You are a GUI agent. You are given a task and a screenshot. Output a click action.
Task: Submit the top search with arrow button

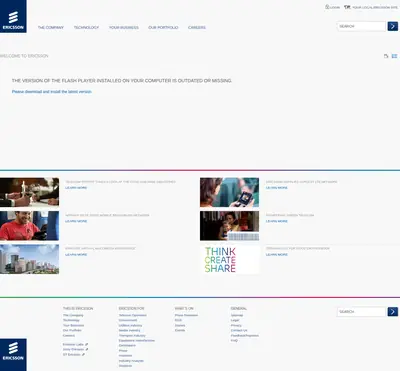pos(393,26)
